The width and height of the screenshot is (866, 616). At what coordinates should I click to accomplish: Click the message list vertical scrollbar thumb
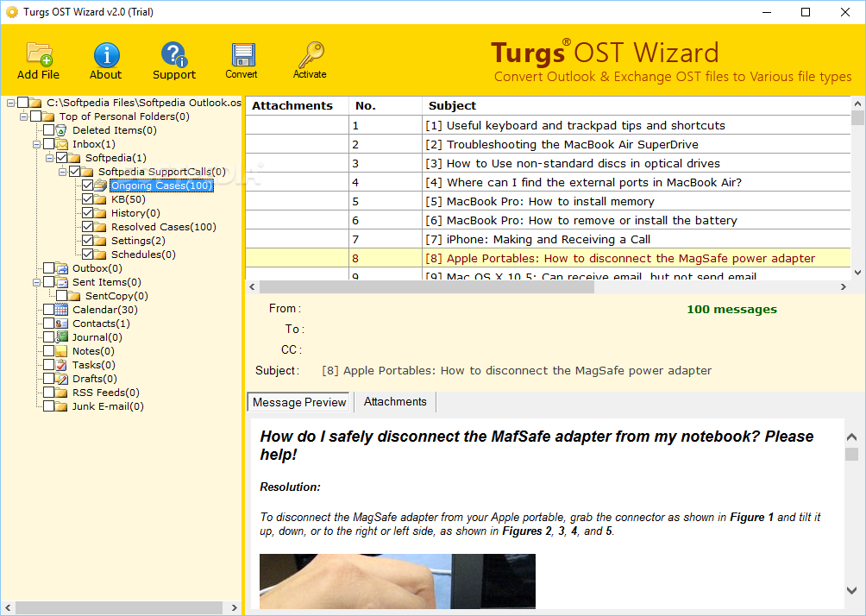tap(857, 117)
